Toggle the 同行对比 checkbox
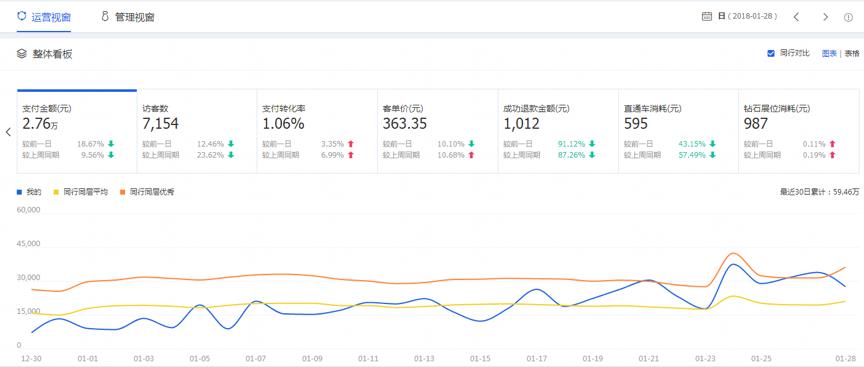 (771, 53)
